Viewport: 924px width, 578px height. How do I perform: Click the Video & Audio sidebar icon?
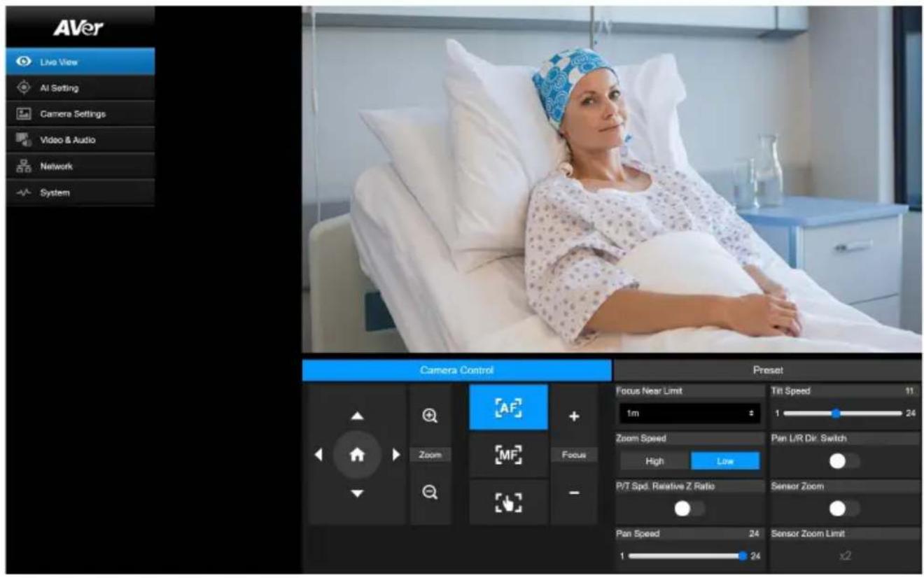23,140
